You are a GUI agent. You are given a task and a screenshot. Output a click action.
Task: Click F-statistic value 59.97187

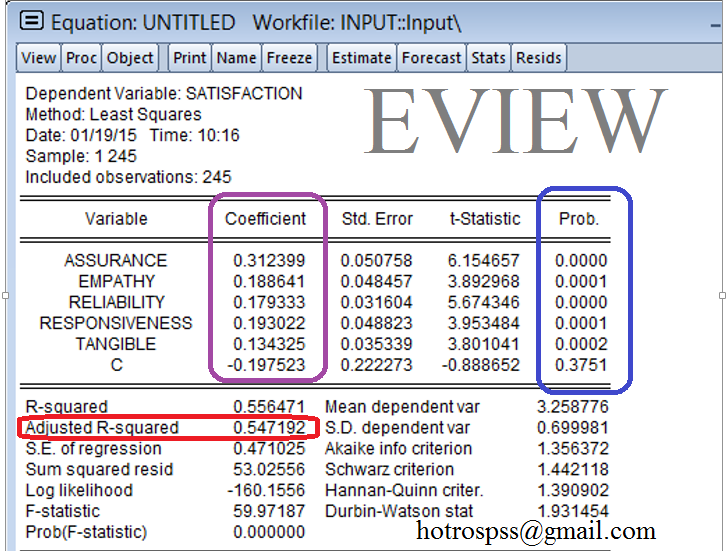269,511
